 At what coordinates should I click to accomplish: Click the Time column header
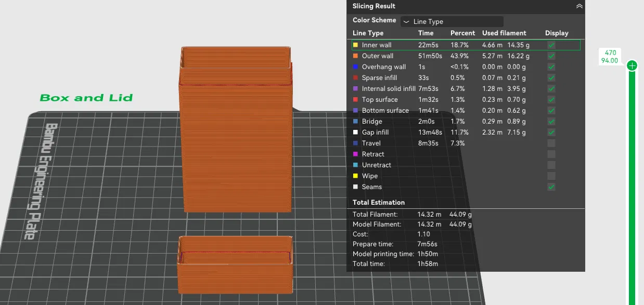coord(426,33)
